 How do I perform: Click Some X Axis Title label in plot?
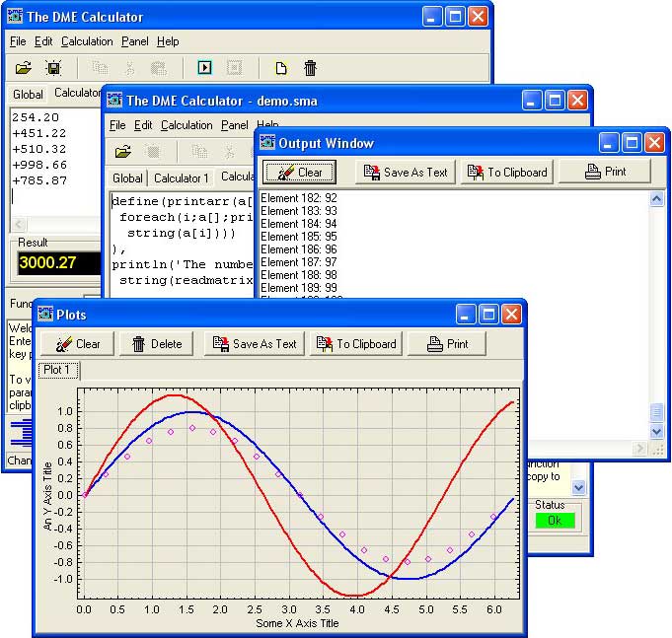coord(297,623)
